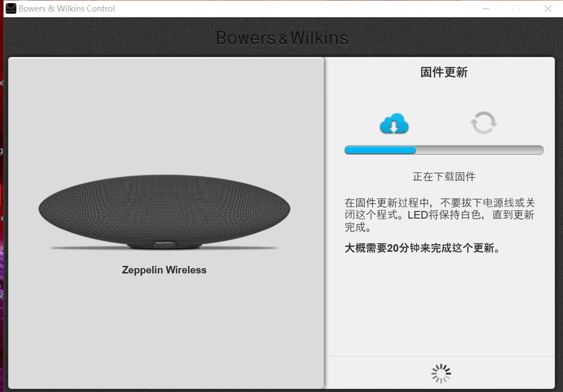Click the firmware download progress bar
Image resolution: width=563 pixels, height=392 pixels.
pos(444,150)
